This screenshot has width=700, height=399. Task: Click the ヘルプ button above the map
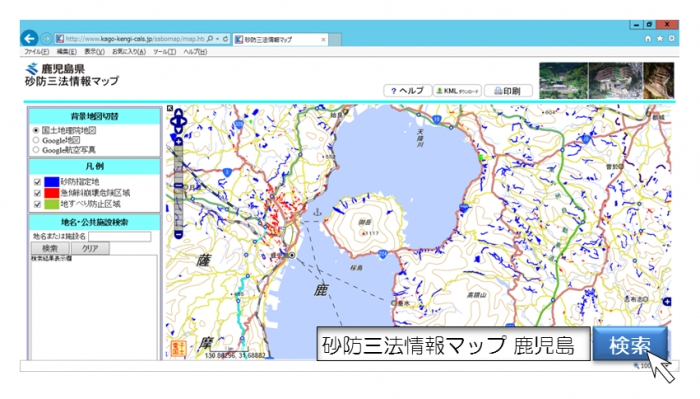coord(408,91)
